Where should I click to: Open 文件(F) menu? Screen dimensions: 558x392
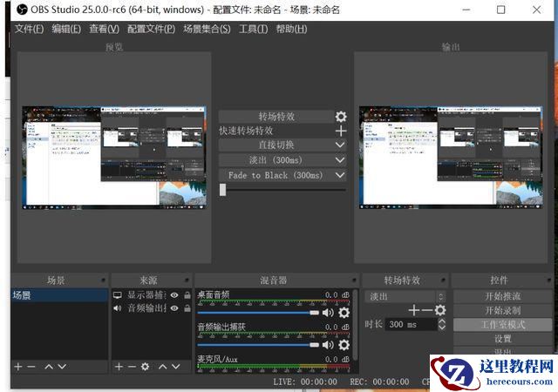(x=29, y=29)
